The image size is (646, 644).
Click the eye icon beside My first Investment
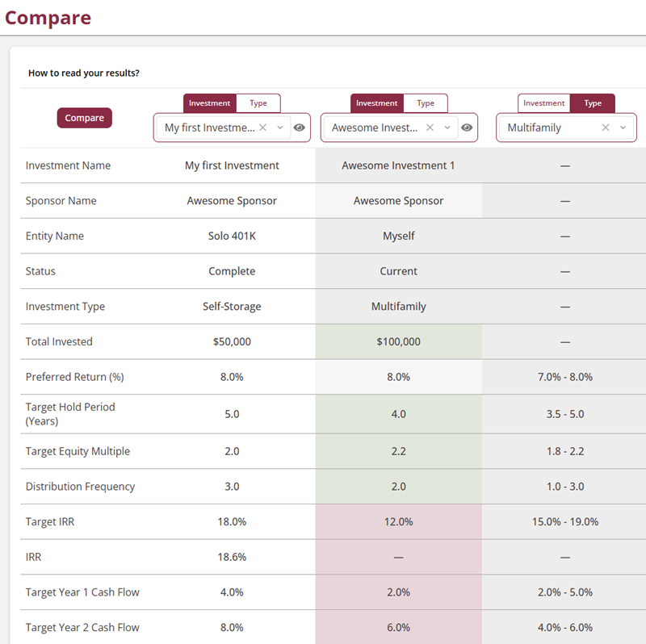(300, 128)
